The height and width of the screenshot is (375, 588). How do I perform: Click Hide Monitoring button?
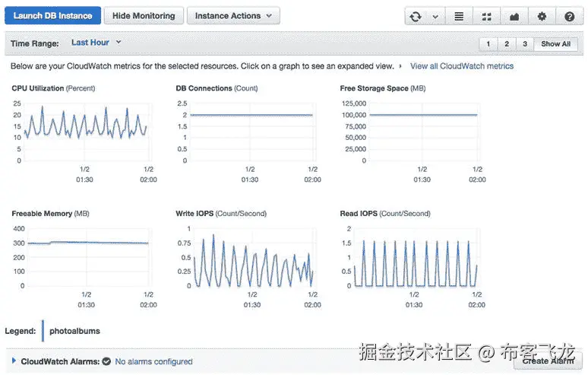pyautogui.click(x=144, y=16)
